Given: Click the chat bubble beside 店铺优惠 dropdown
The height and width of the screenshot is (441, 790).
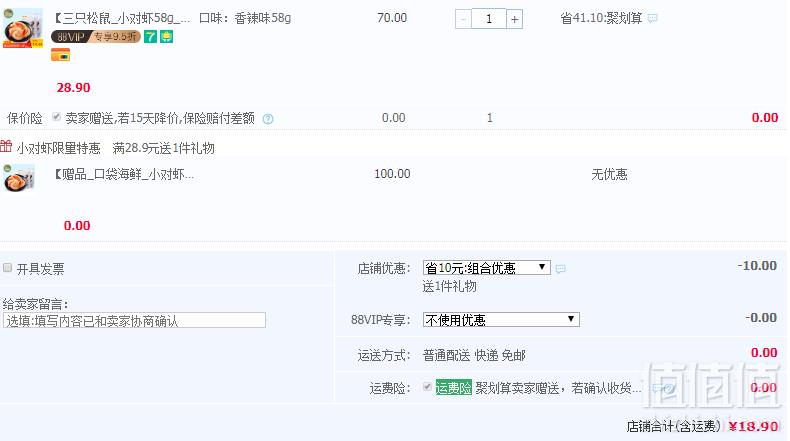Looking at the screenshot, I should click(x=560, y=269).
